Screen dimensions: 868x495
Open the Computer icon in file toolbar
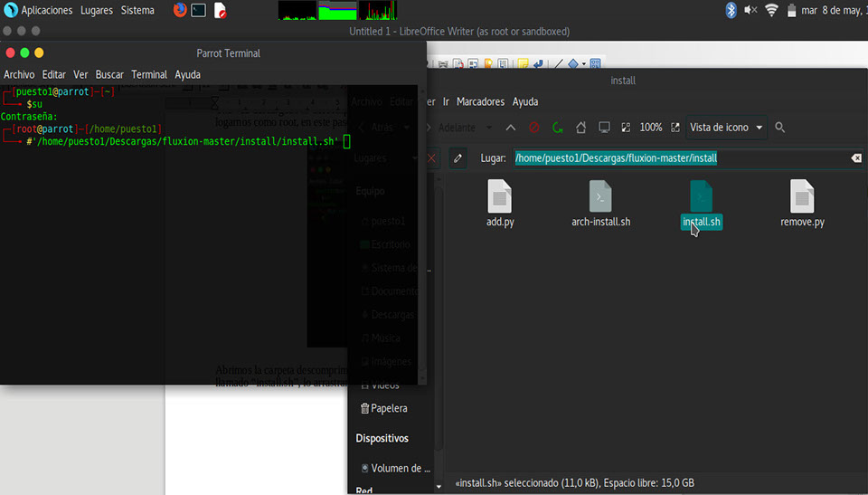605,128
